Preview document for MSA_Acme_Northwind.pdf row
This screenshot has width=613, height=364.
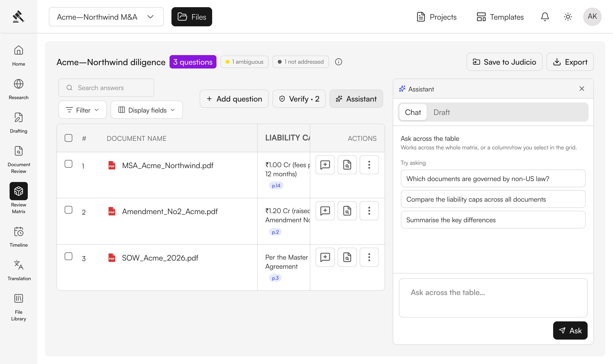click(347, 165)
